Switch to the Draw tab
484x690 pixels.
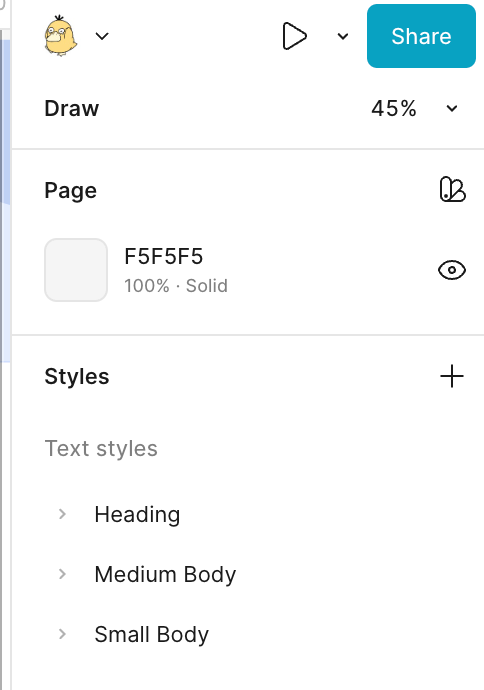pyautogui.click(x=72, y=108)
